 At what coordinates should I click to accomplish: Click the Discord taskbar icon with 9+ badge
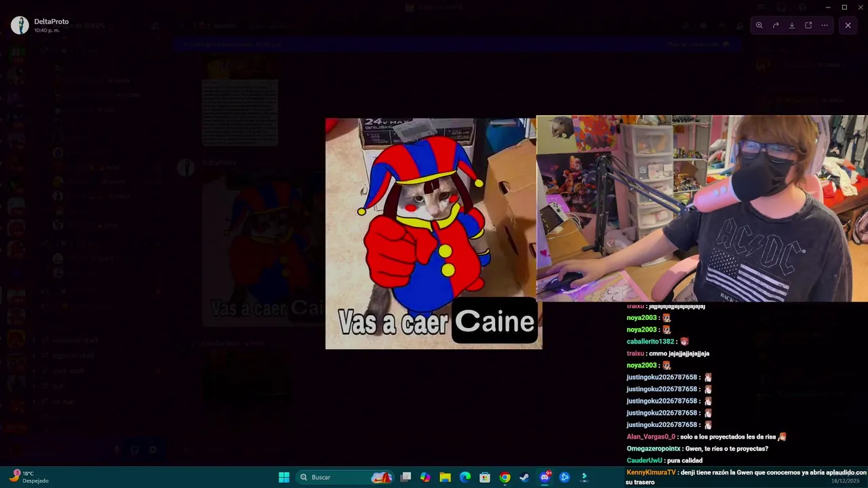[545, 477]
